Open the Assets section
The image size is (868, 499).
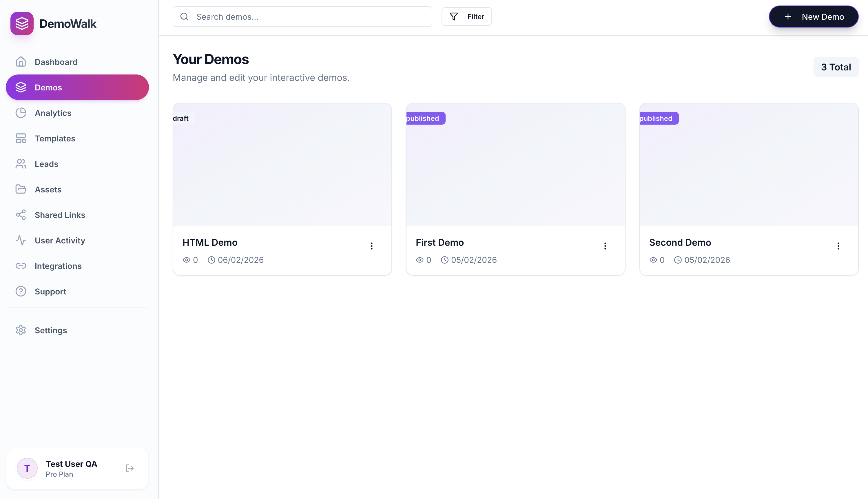[x=48, y=190]
